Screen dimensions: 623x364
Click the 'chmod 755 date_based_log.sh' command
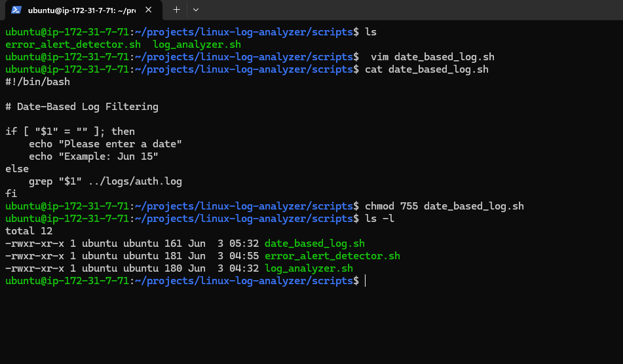[x=444, y=206]
